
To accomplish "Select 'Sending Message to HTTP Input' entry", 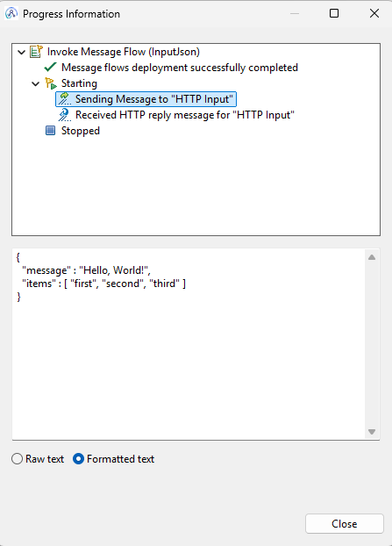I will tap(154, 99).
